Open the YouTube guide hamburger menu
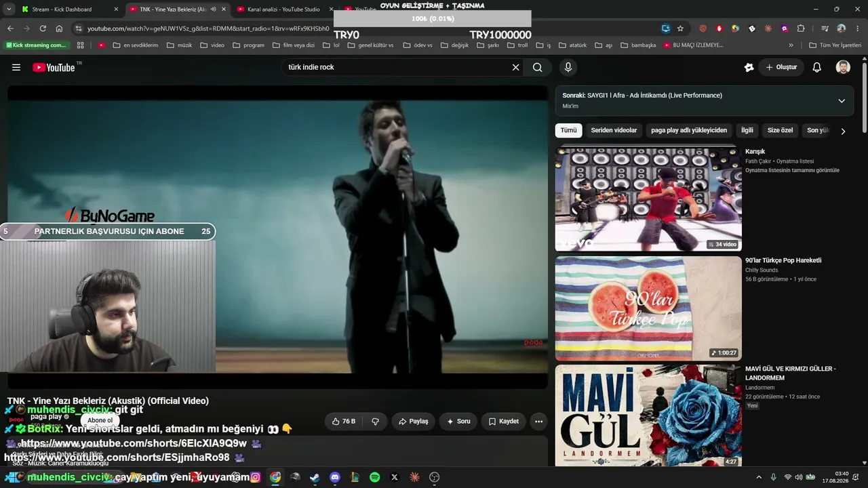This screenshot has height=488, width=868. (x=16, y=67)
